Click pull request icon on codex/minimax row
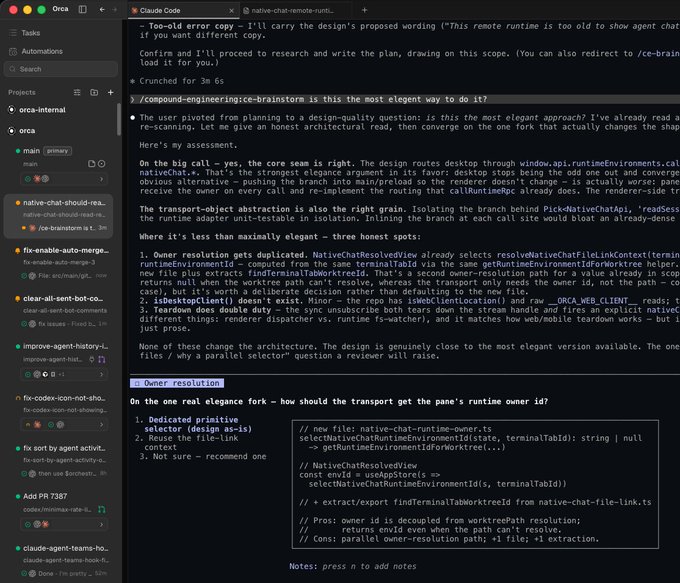Screen dimensions: 680x583 tap(101, 509)
